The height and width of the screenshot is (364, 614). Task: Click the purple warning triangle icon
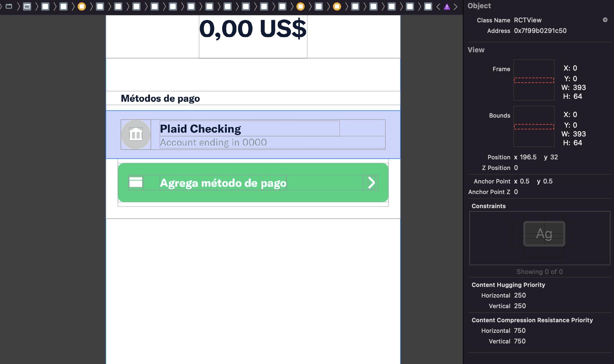[x=447, y=7]
